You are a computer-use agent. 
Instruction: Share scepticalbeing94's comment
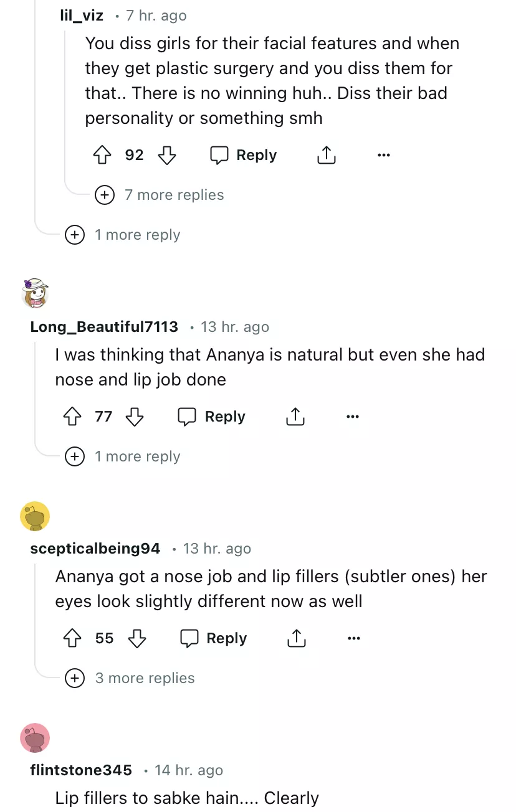[296, 638]
